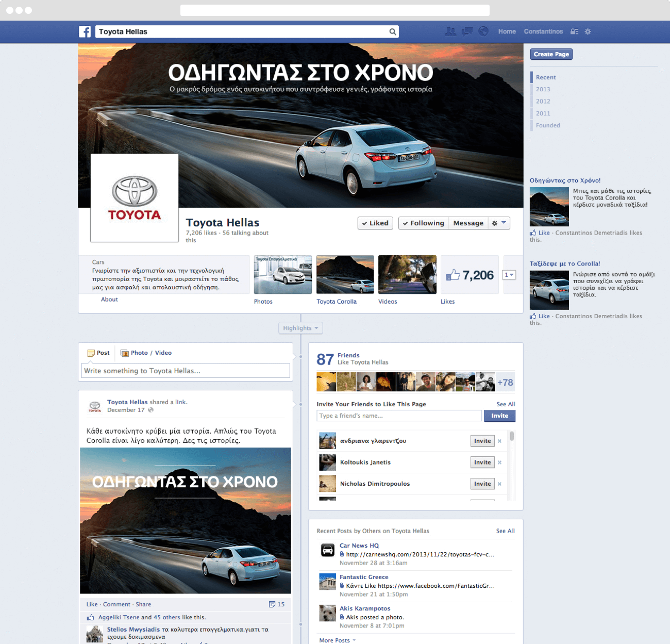The height and width of the screenshot is (644, 670).
Task: Click the Create Page button
Action: pyautogui.click(x=551, y=54)
